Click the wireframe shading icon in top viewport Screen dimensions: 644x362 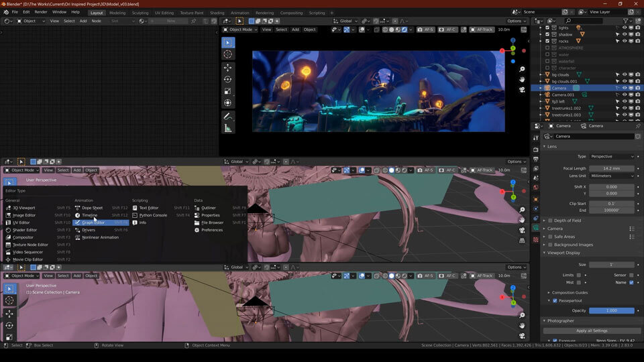coord(385,29)
